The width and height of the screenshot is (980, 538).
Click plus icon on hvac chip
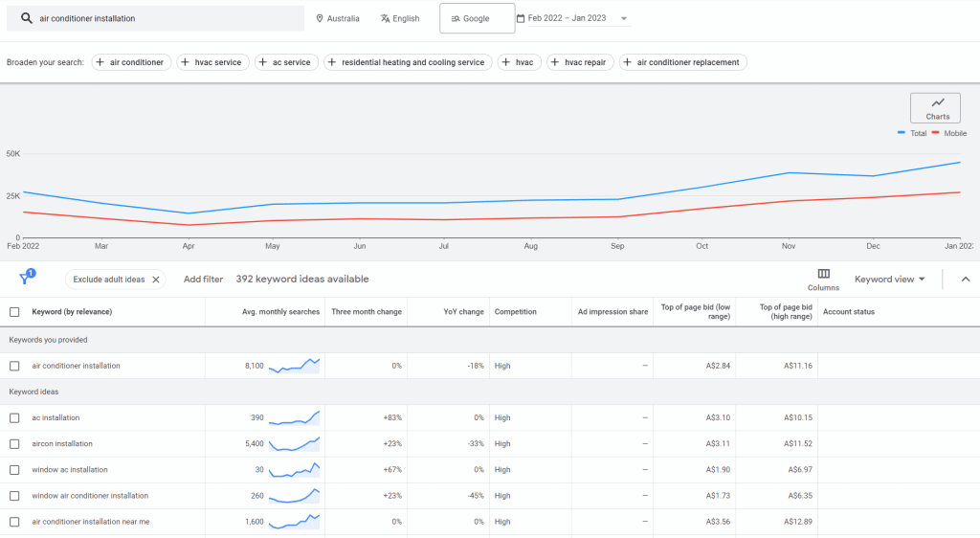(x=506, y=62)
